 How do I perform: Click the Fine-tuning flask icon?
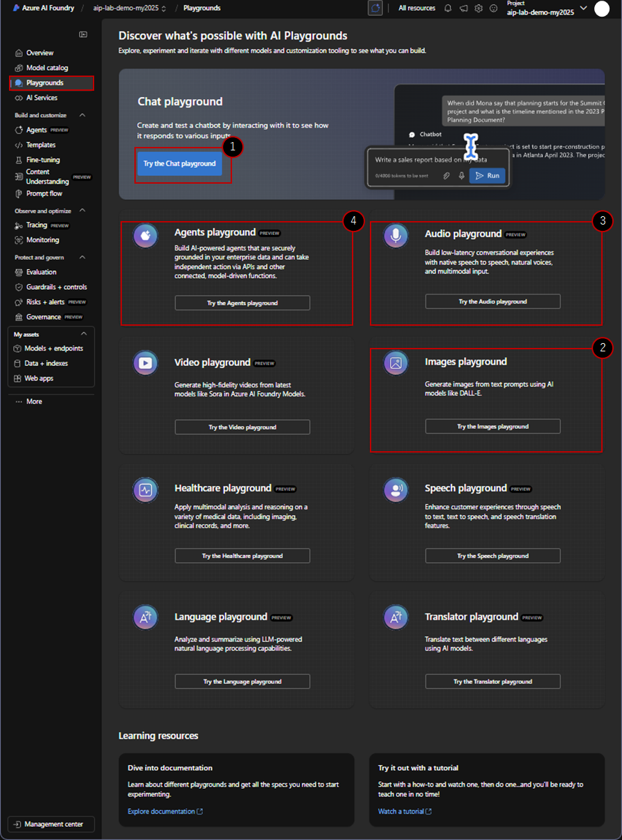(19, 160)
